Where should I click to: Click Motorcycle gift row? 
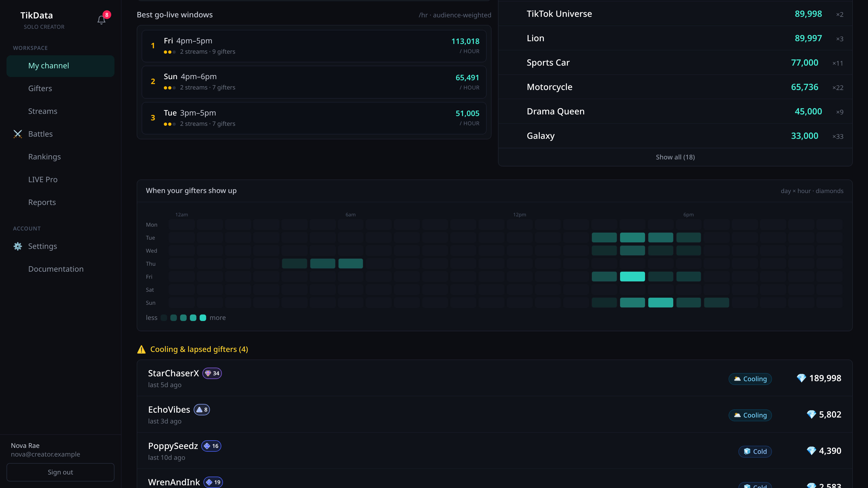point(675,87)
